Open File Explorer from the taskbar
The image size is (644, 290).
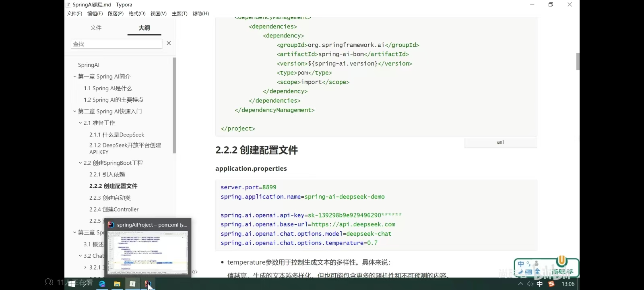tap(117, 284)
